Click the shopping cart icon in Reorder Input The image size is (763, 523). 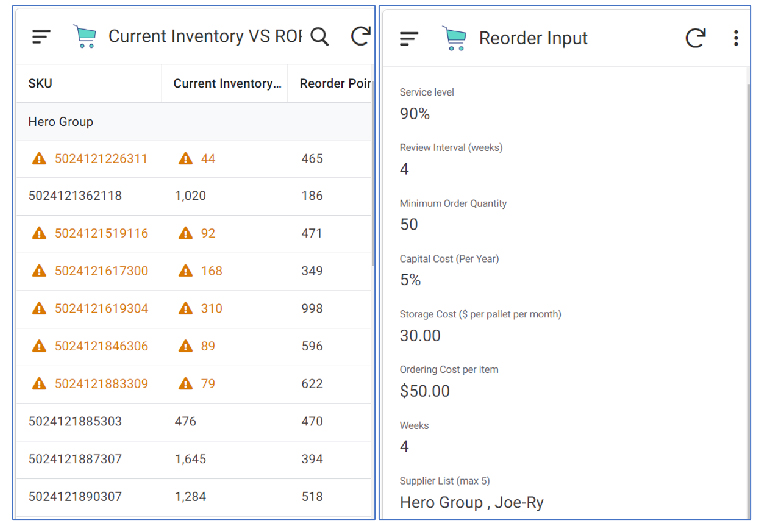454,38
